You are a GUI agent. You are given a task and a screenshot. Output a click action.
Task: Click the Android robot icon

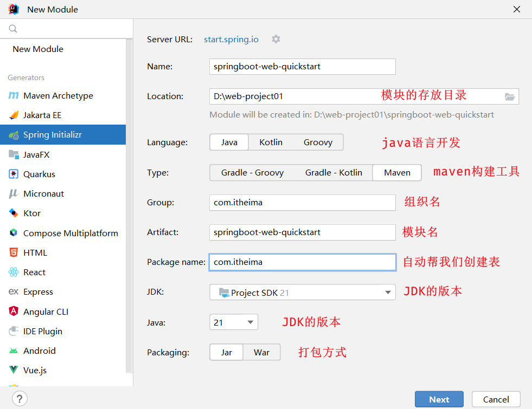pyautogui.click(x=14, y=350)
